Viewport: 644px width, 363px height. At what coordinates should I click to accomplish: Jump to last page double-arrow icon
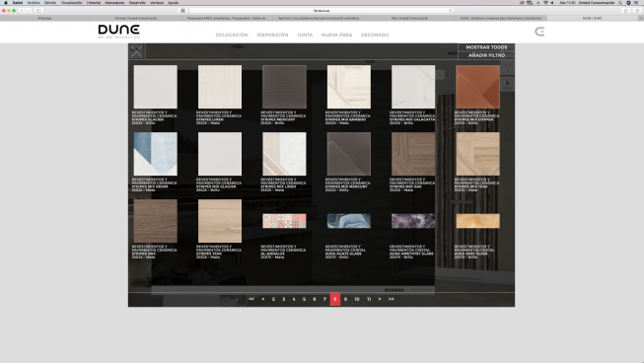click(392, 299)
